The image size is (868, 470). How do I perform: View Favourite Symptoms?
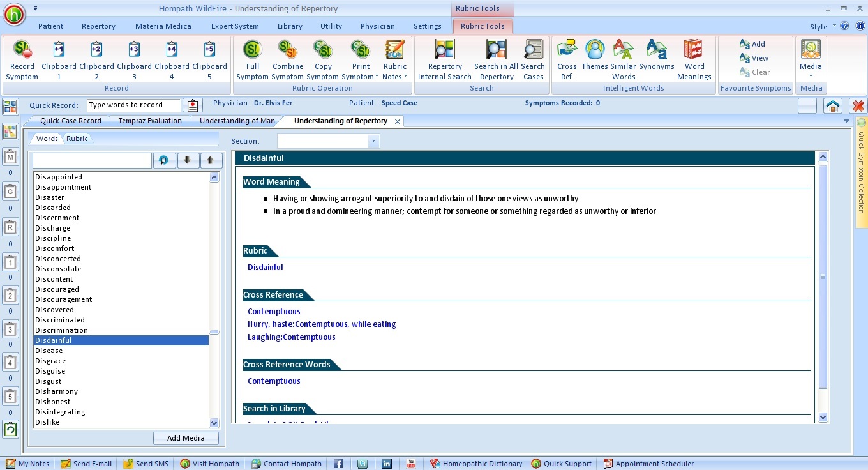754,58
